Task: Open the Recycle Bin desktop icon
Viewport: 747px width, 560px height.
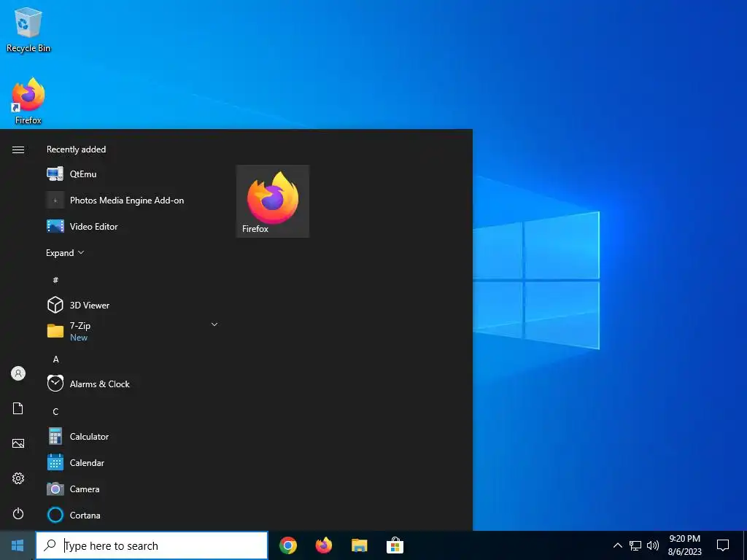Action: coord(28,29)
